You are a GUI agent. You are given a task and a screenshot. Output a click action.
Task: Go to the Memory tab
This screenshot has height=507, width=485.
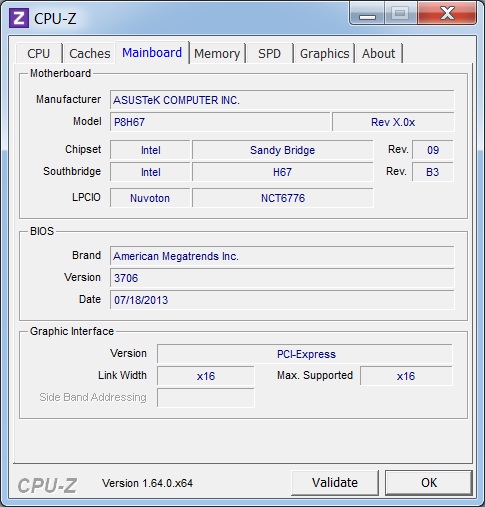point(217,53)
